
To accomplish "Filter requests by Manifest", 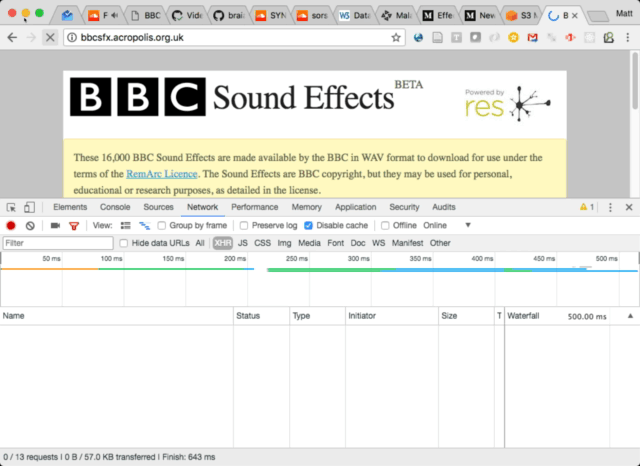I will click(407, 243).
